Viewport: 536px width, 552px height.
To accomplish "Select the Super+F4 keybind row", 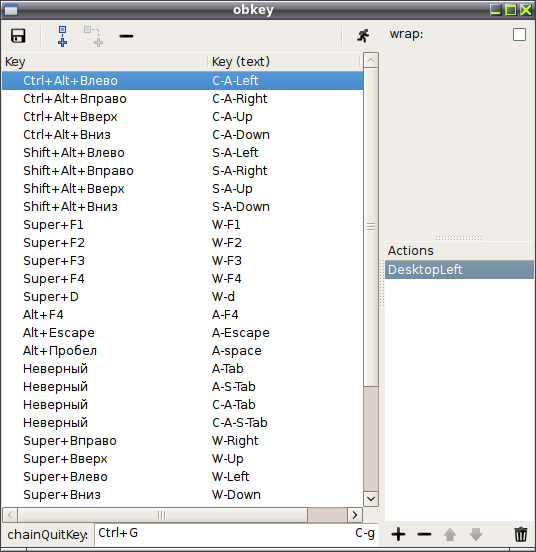I will pos(182,278).
